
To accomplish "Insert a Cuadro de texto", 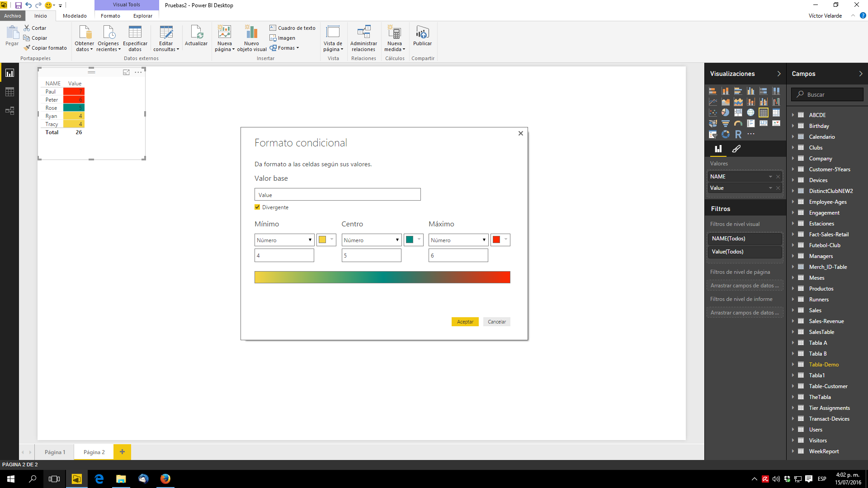I will [x=292, y=28].
